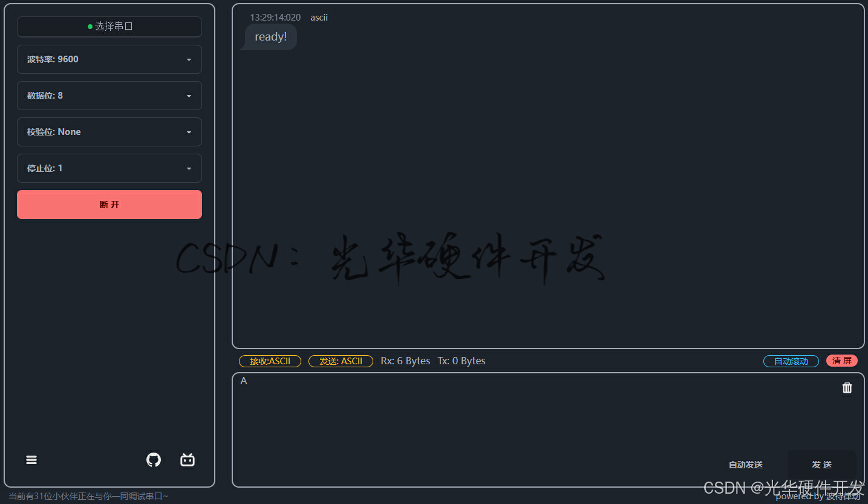Toggle the 自动滚动 auto-scroll option
The image size is (868, 504).
coord(791,361)
